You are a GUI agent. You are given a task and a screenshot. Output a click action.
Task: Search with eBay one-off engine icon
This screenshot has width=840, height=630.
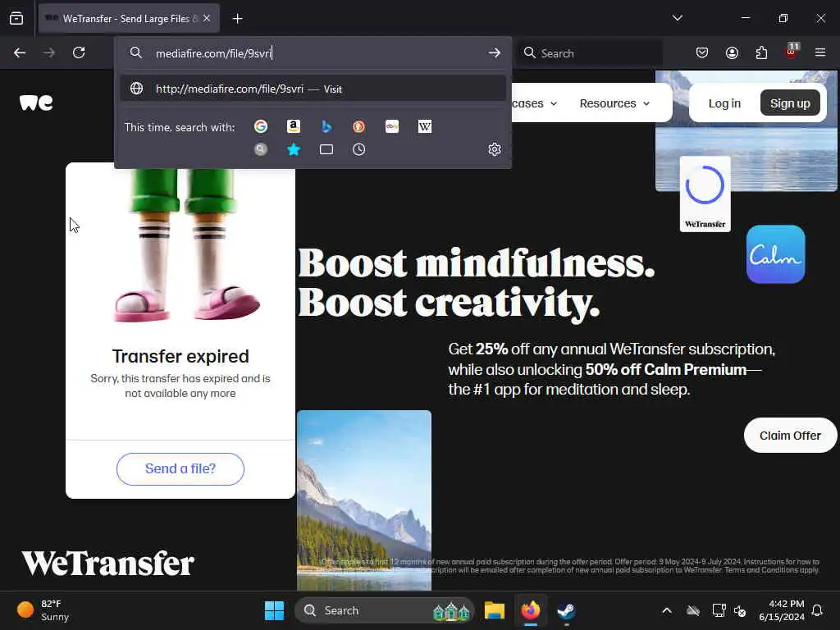tap(392, 126)
